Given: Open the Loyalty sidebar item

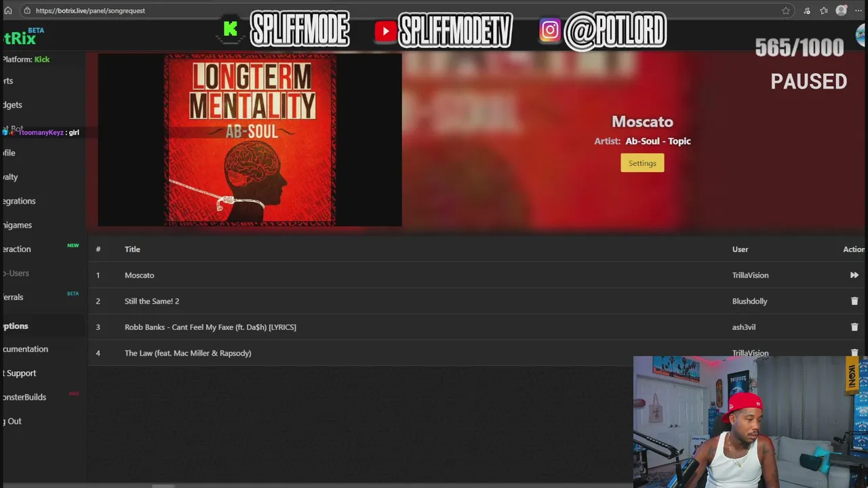Looking at the screenshot, I should click(10, 177).
